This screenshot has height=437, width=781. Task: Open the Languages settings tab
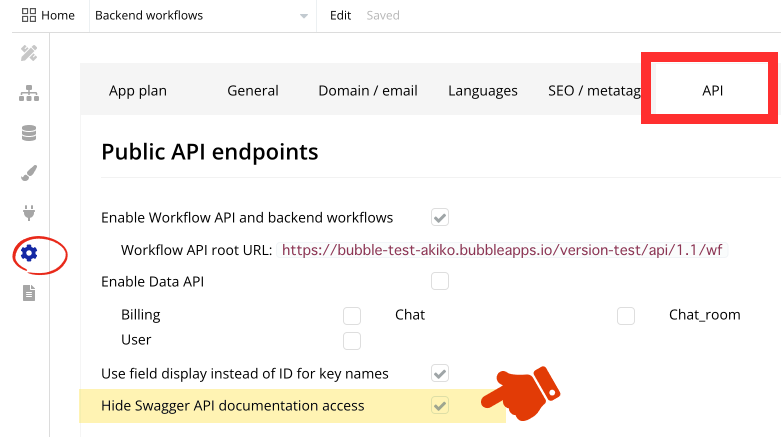click(x=483, y=91)
